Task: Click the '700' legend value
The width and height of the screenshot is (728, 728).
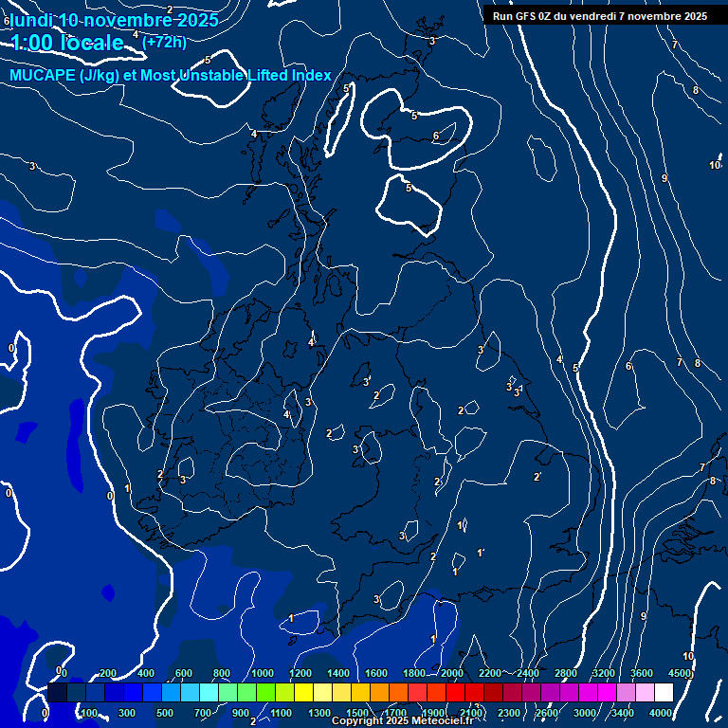Action: [203, 713]
